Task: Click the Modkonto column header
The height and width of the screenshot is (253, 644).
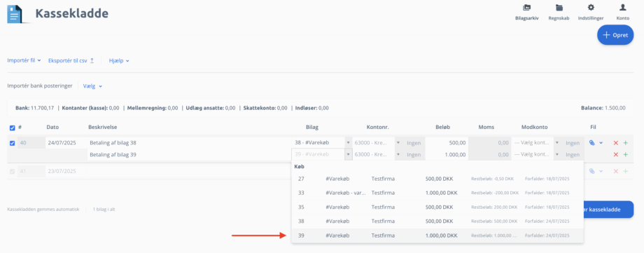Action: (x=534, y=127)
